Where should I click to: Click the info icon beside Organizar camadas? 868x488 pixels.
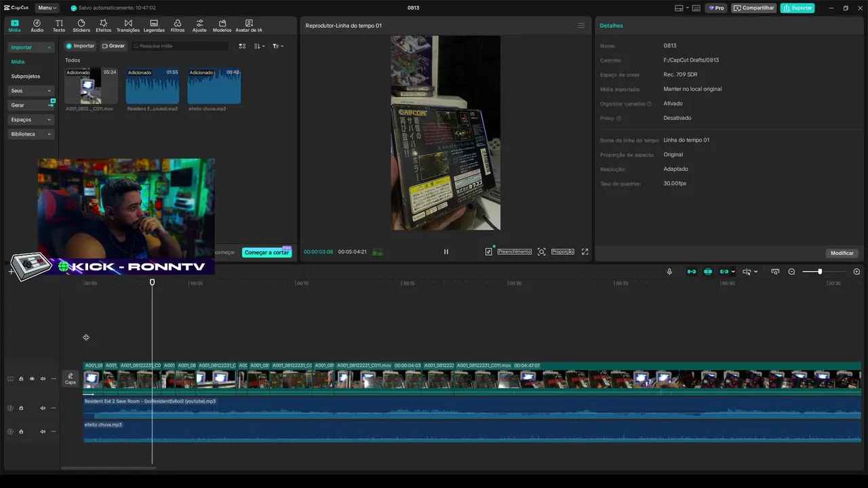click(x=649, y=104)
